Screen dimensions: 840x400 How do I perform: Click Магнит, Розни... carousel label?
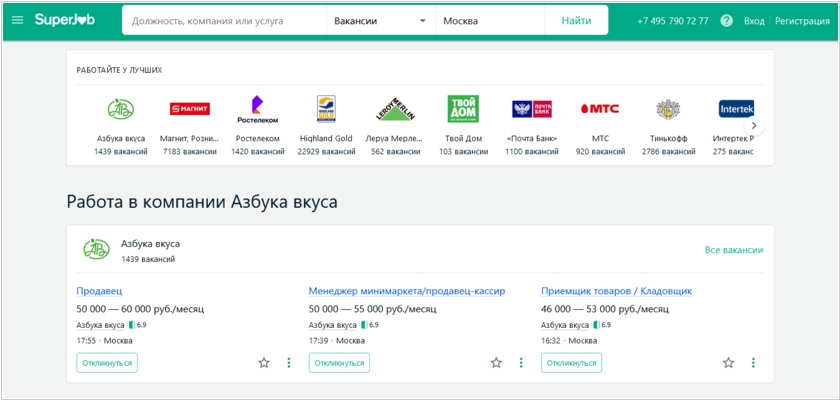(x=190, y=139)
